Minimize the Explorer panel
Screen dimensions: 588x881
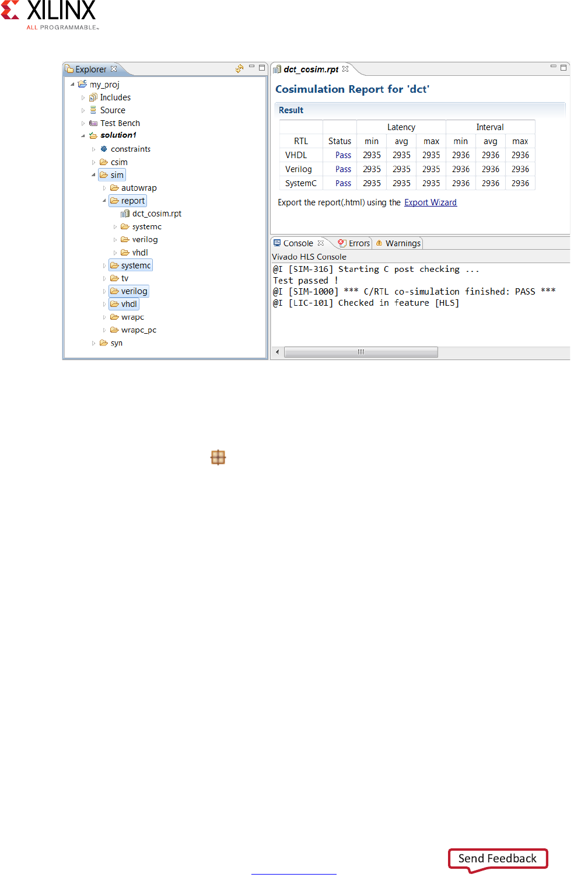[252, 67]
